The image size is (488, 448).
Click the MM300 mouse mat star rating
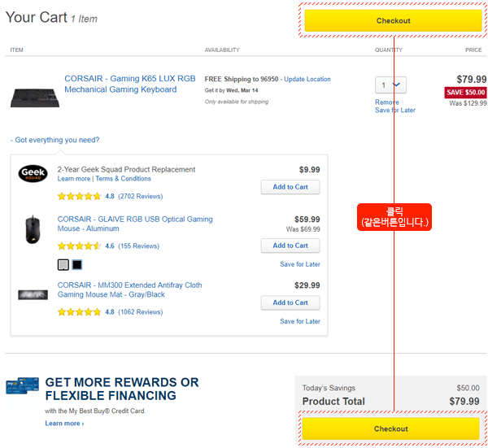click(80, 311)
